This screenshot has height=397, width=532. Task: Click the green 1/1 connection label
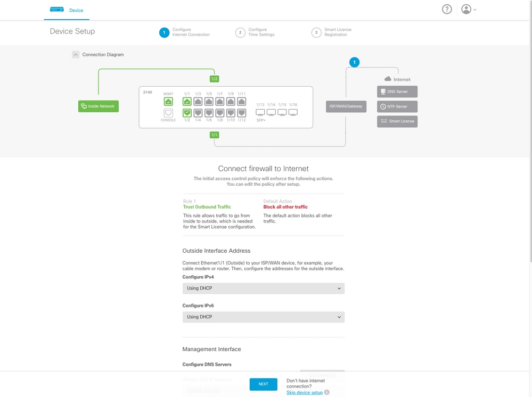click(x=215, y=135)
